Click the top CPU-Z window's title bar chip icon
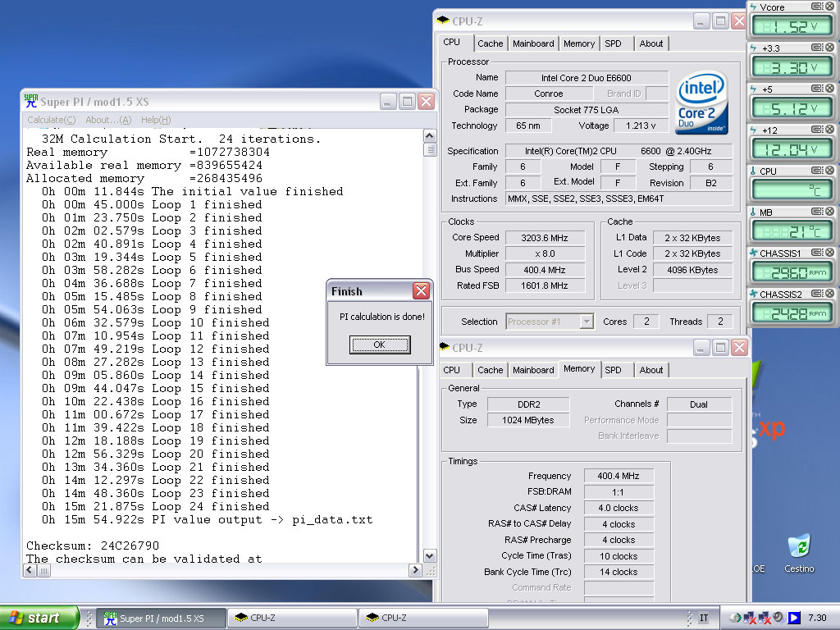This screenshot has width=840, height=630. point(443,21)
